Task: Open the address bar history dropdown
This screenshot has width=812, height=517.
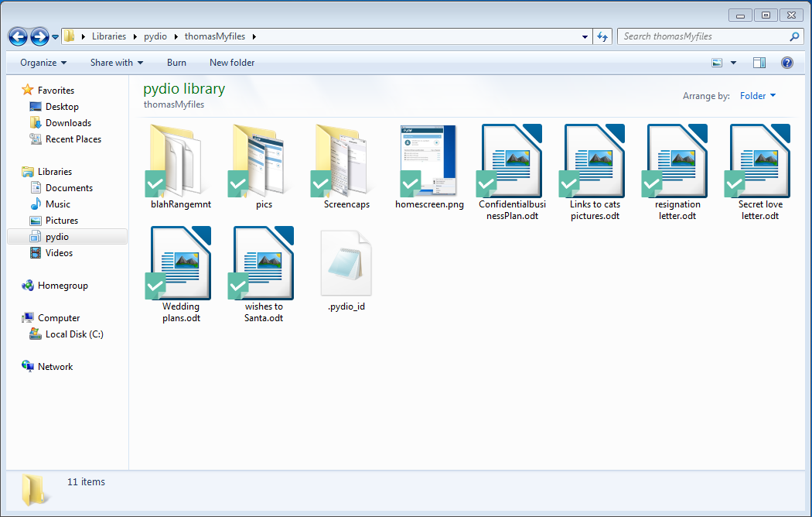Action: pyautogui.click(x=585, y=37)
